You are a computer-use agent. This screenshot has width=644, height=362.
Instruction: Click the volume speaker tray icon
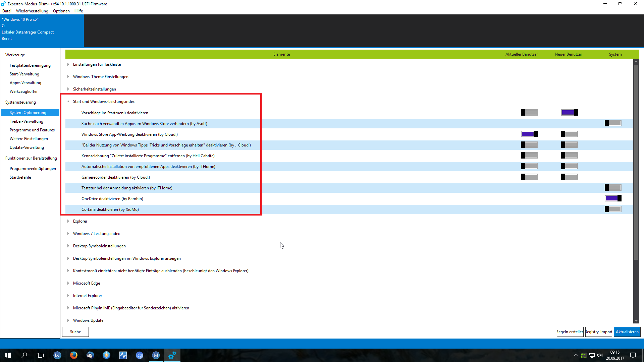(599, 355)
